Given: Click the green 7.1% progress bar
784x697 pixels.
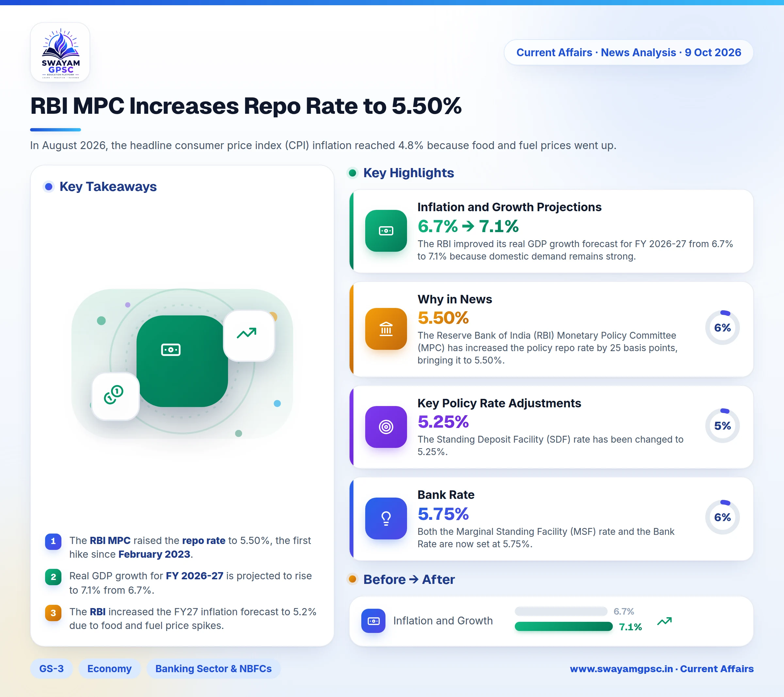Looking at the screenshot, I should pyautogui.click(x=563, y=626).
